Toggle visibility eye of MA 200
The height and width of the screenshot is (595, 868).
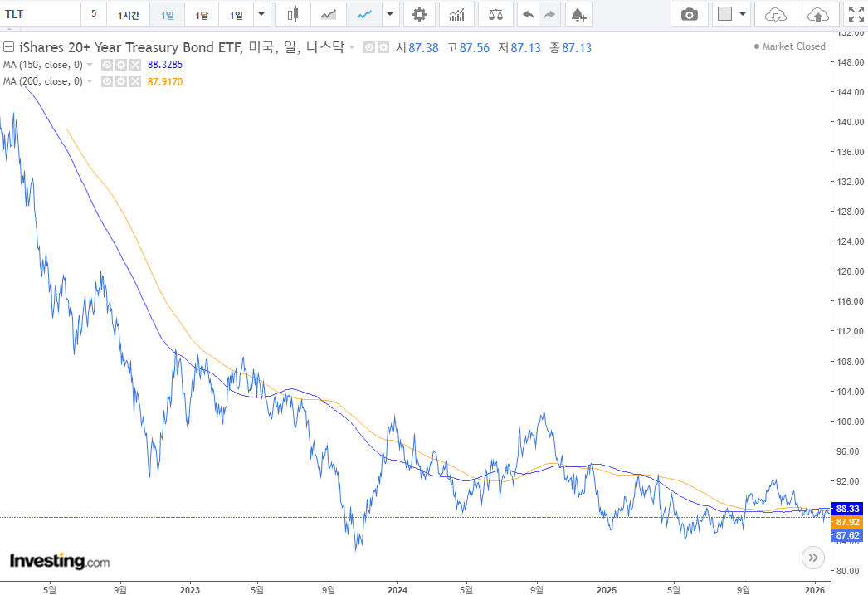coord(107,81)
